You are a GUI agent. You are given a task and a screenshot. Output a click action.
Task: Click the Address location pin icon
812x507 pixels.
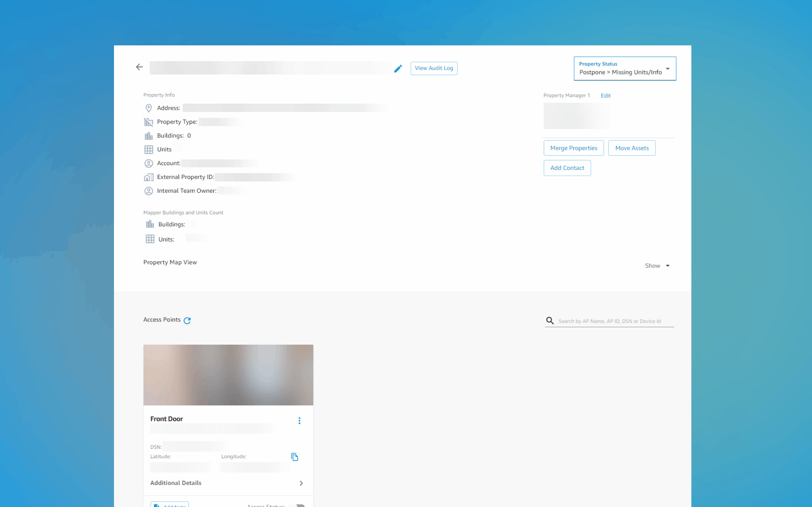coord(149,108)
